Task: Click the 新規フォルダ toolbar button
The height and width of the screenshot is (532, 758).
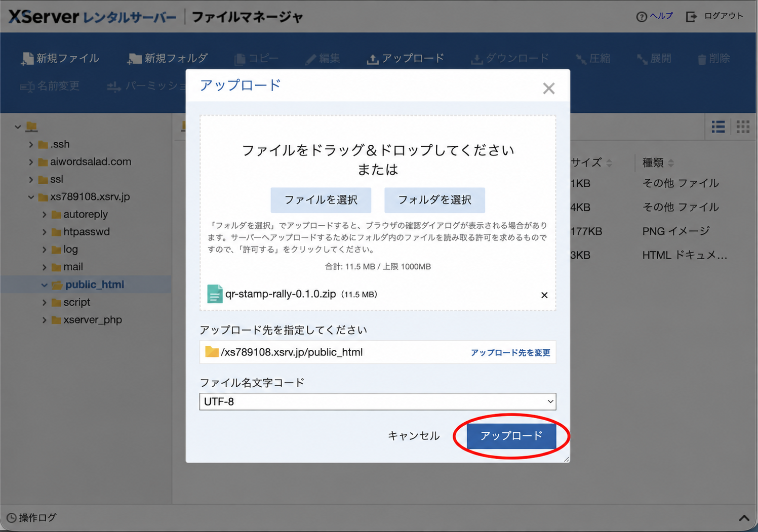Action: click(167, 59)
